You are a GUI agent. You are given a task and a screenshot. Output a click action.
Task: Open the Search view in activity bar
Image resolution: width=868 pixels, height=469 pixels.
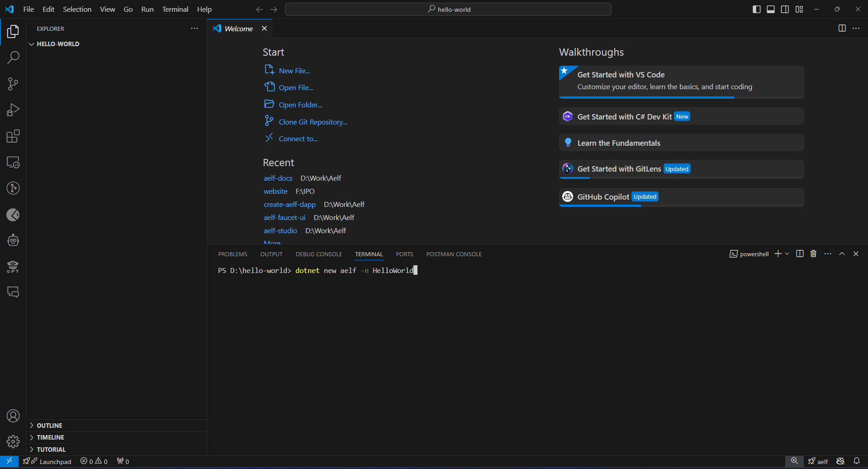click(x=13, y=57)
